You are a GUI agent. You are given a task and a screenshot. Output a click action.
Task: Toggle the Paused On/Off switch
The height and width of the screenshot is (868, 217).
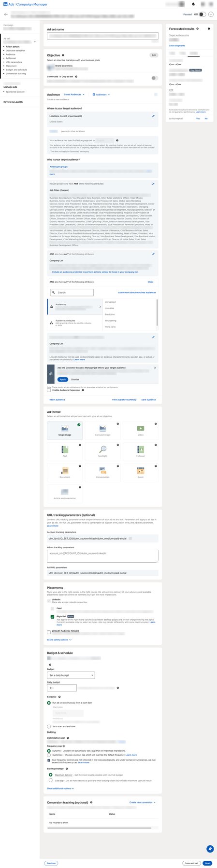coord(202,14)
